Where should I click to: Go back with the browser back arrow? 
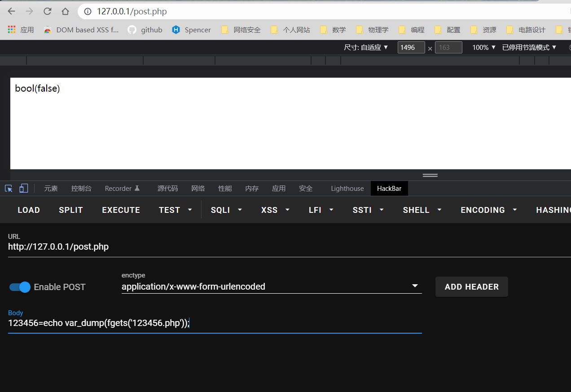tap(12, 11)
